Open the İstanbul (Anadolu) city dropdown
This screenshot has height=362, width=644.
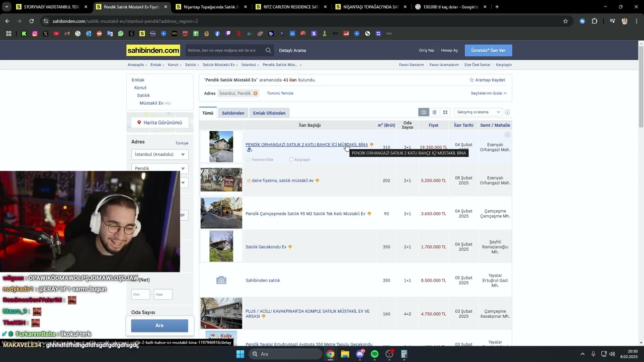pyautogui.click(x=159, y=154)
